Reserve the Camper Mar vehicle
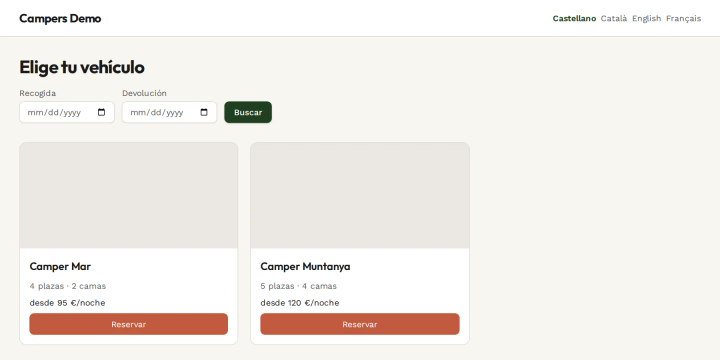 click(129, 324)
